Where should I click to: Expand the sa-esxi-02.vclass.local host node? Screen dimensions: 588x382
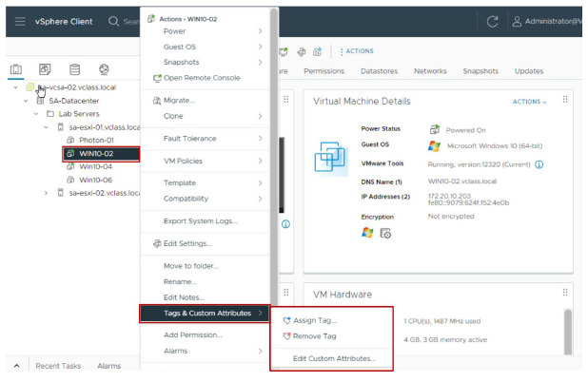point(48,193)
